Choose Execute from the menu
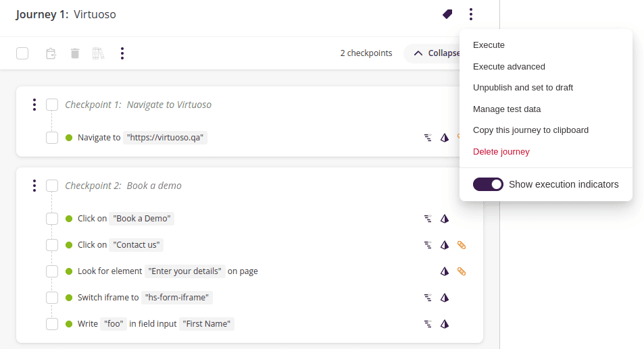 point(489,45)
